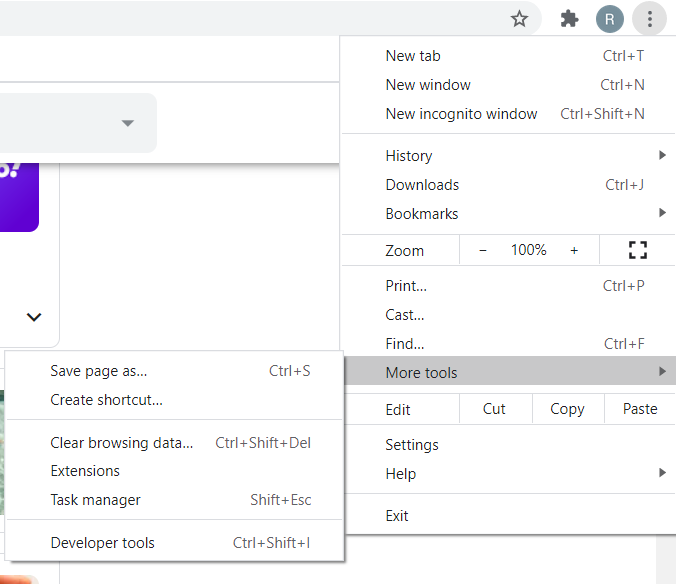Select Save page as option
The width and height of the screenshot is (676, 584).
coord(99,371)
